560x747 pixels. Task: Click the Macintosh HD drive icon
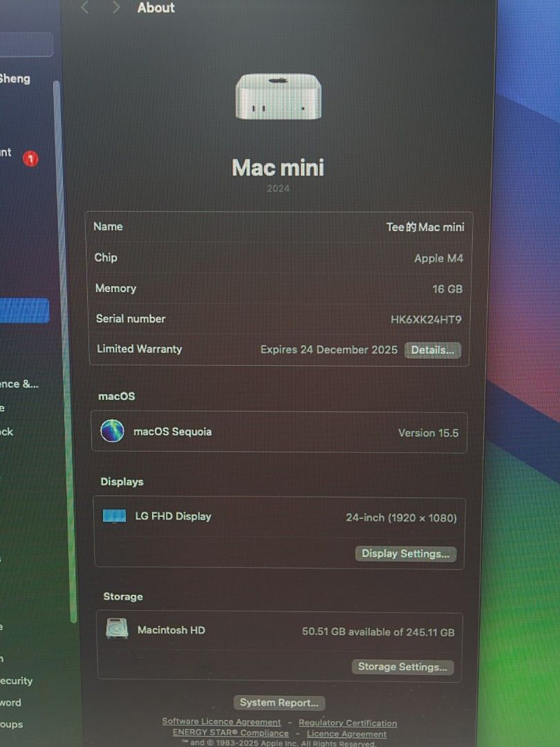(116, 630)
